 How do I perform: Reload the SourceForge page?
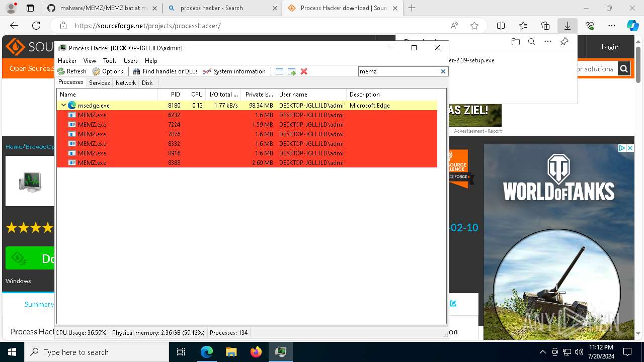tap(36, 26)
